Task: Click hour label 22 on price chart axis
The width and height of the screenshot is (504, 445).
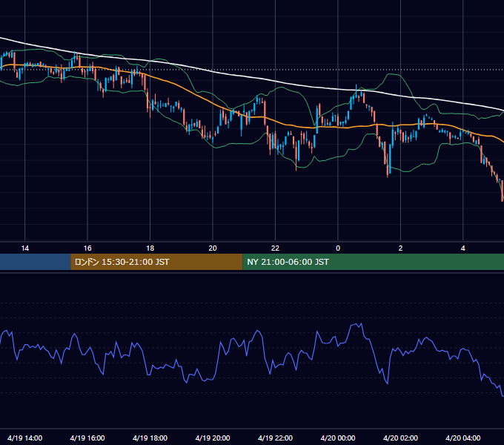Action: pos(276,248)
